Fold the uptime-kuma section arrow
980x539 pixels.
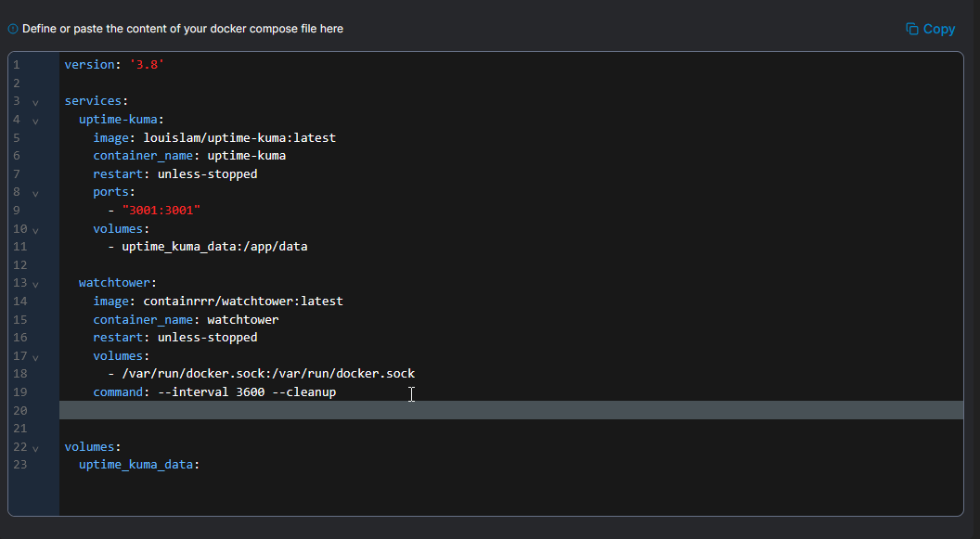point(35,120)
